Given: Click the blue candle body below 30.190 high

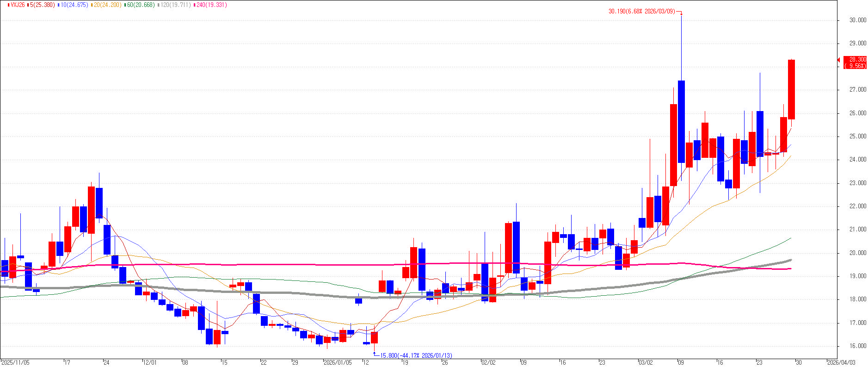Looking at the screenshot, I should (x=681, y=121).
